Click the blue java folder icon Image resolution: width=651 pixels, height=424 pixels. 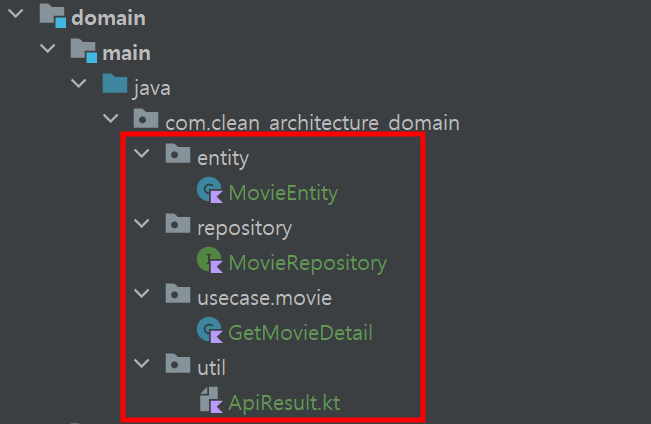(115, 84)
